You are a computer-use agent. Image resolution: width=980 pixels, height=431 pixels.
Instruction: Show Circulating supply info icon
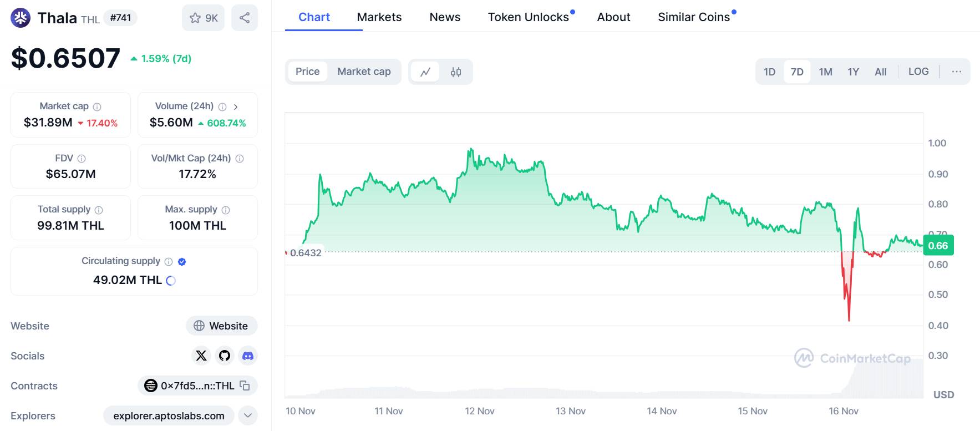point(169,261)
